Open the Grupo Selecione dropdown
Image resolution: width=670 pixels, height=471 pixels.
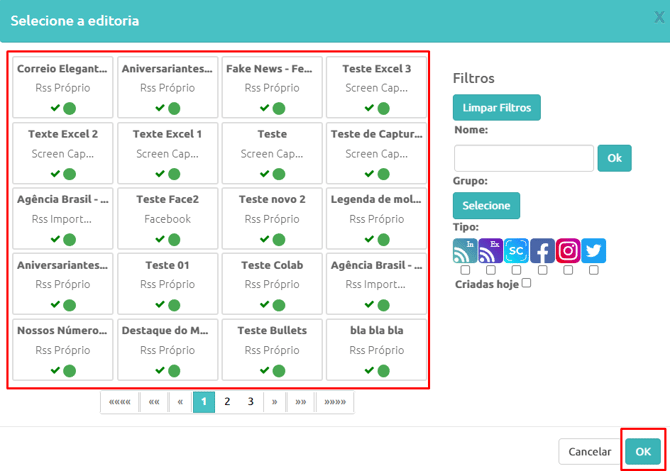point(486,206)
